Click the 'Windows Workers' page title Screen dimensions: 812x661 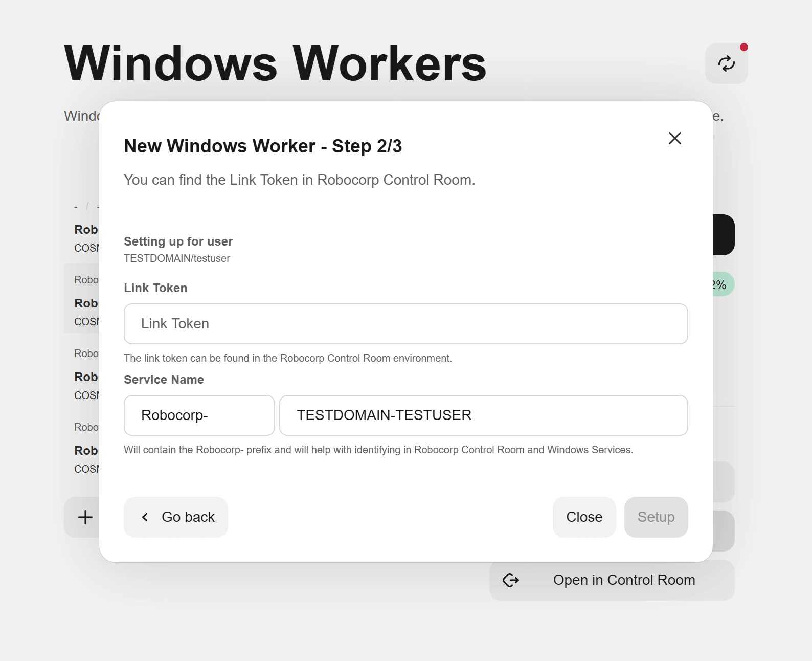pyautogui.click(x=276, y=63)
